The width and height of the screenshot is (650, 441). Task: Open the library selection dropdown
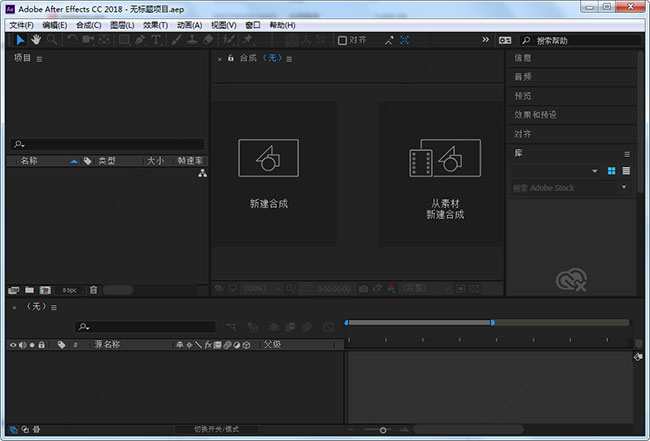[595, 171]
